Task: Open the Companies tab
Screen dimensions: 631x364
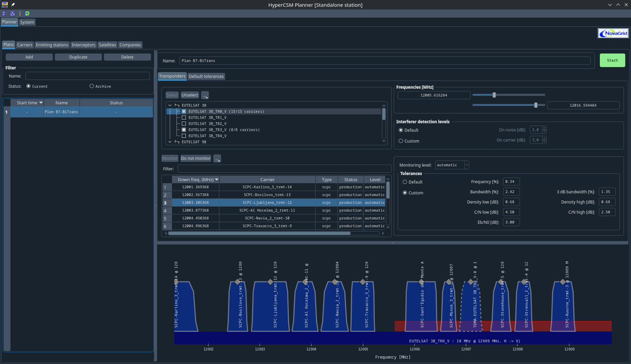Action: (130, 45)
